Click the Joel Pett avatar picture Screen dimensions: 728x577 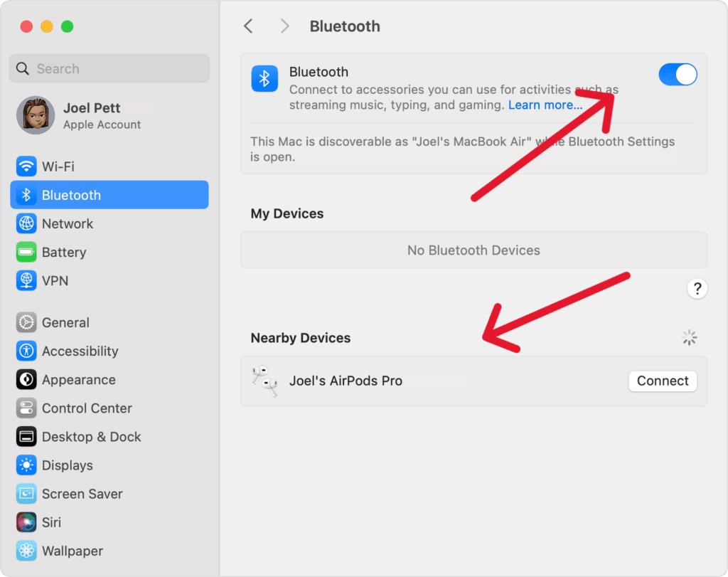tap(36, 116)
